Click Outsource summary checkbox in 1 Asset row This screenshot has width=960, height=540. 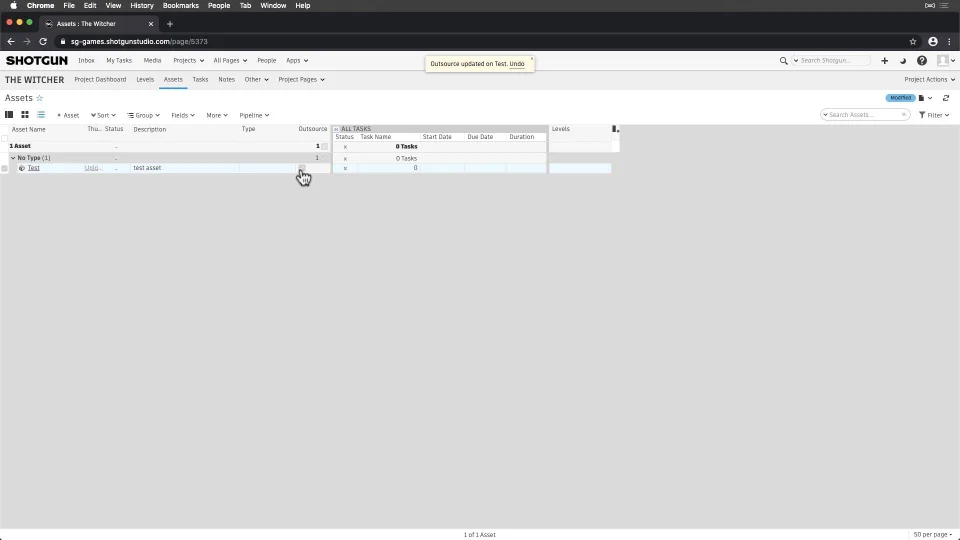[x=324, y=146]
